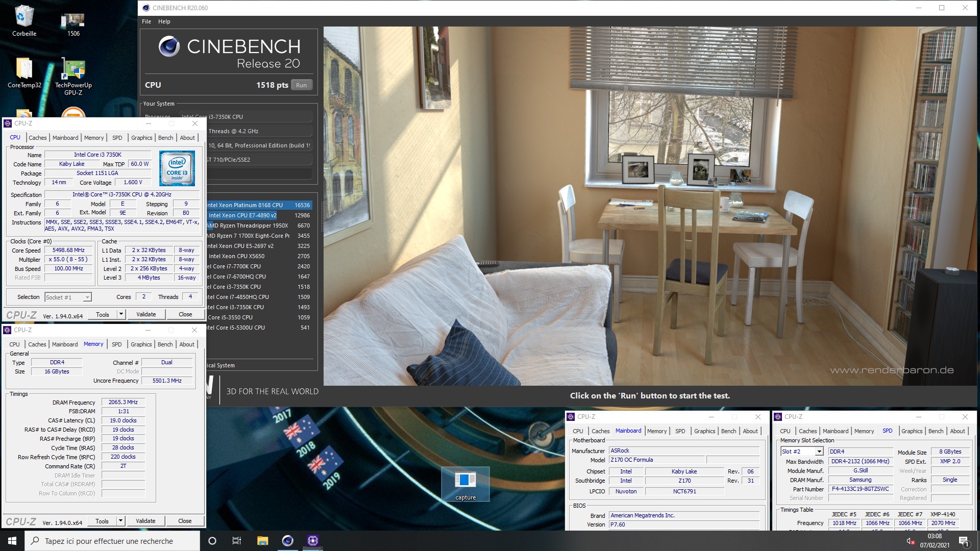
Task: Select Core i7-7700K CPU ranking row
Action: click(x=259, y=266)
